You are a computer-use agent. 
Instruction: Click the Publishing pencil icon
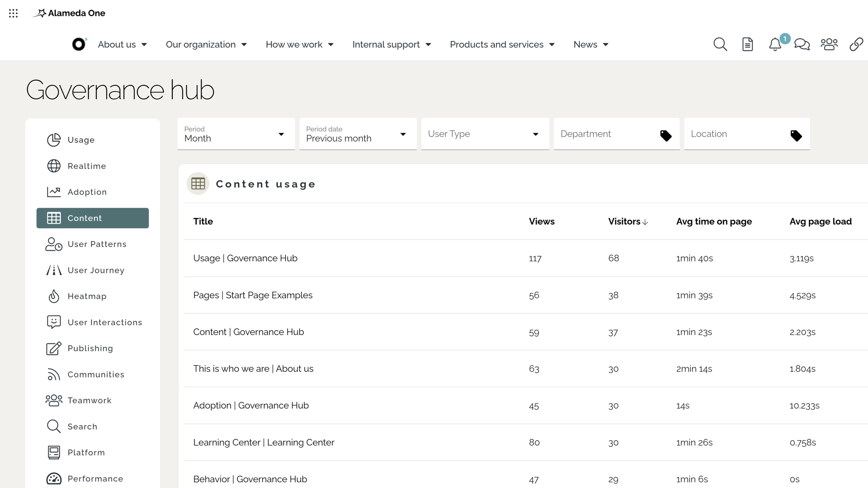(54, 348)
